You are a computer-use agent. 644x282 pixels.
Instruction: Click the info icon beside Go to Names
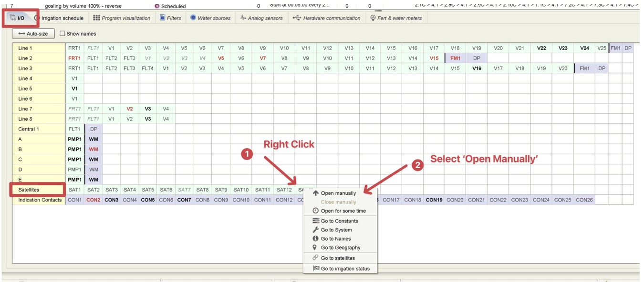[315, 239]
